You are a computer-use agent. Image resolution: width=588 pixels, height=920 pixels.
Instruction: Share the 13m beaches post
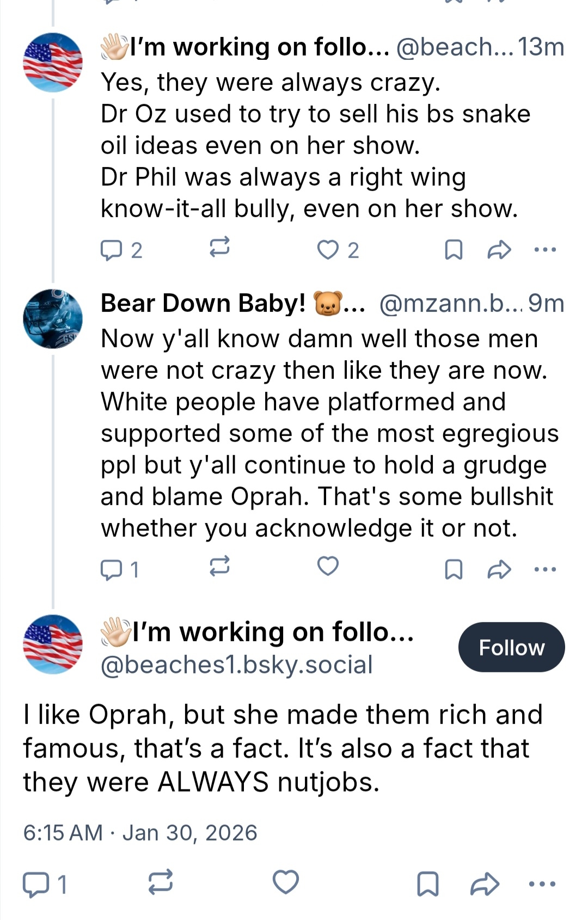click(499, 250)
